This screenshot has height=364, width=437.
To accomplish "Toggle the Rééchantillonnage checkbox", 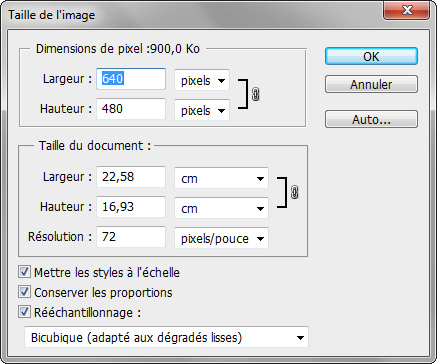I will (x=24, y=312).
